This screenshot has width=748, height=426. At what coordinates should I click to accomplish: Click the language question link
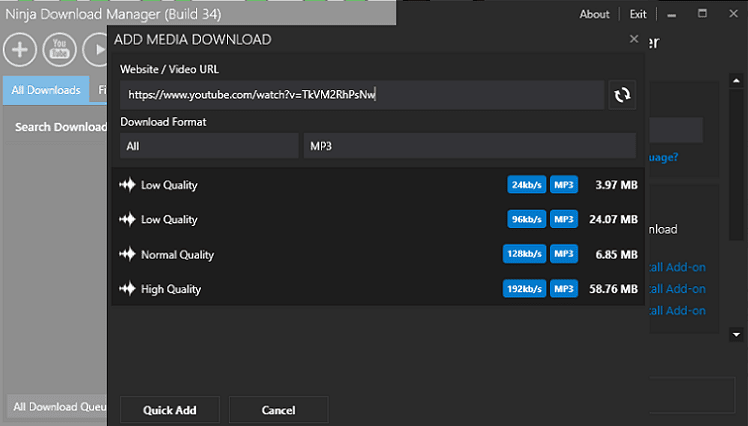664,157
